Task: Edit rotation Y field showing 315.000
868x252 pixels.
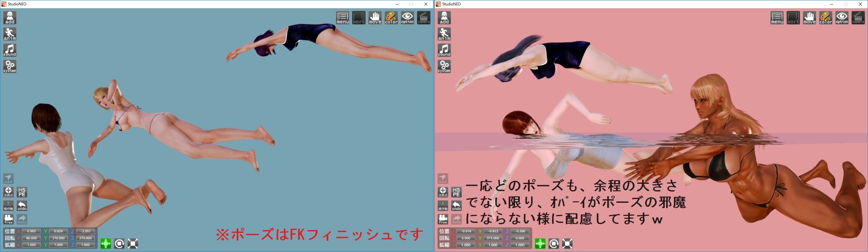Action: [493, 238]
